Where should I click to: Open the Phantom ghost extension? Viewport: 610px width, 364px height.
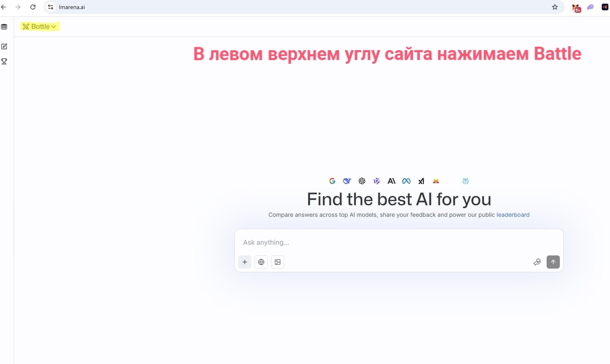pyautogui.click(x=591, y=7)
